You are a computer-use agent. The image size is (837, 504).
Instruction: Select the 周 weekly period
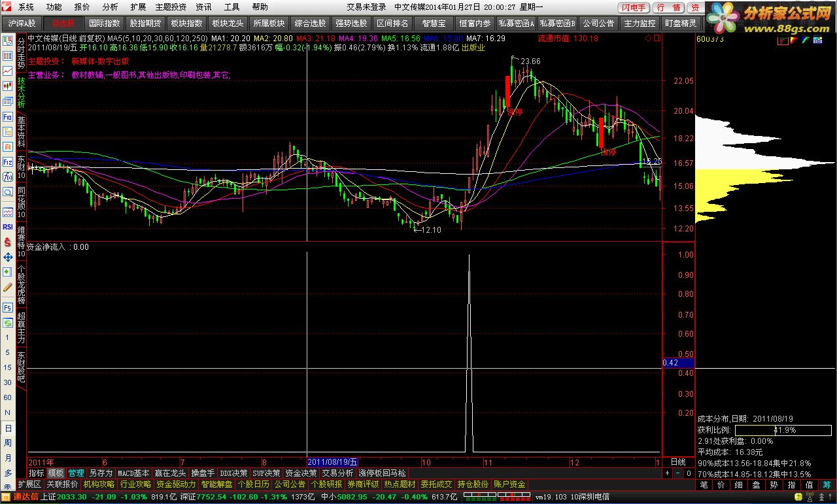tap(7, 443)
